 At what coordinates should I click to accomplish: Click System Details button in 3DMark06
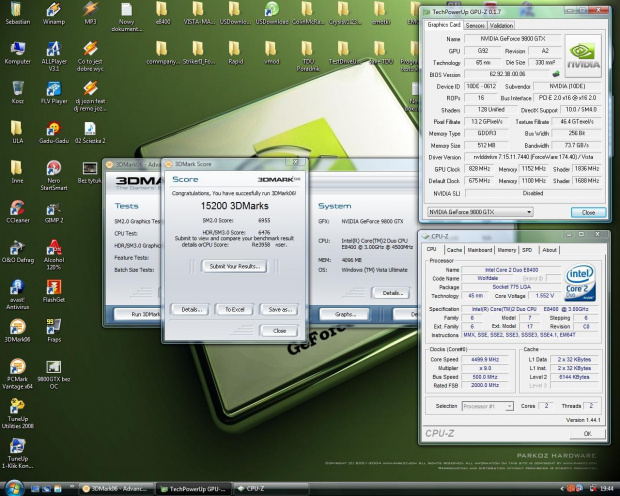click(x=391, y=293)
